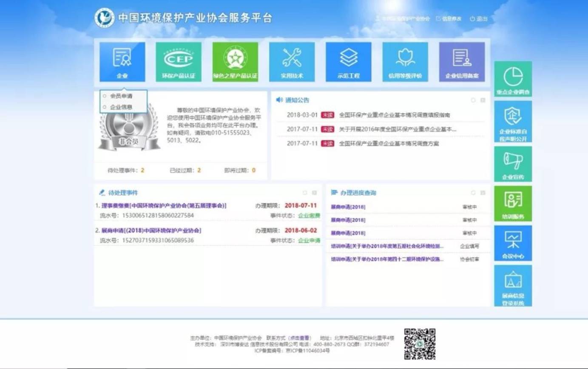Open the 信用等级评价 tulip tile

[405, 62]
